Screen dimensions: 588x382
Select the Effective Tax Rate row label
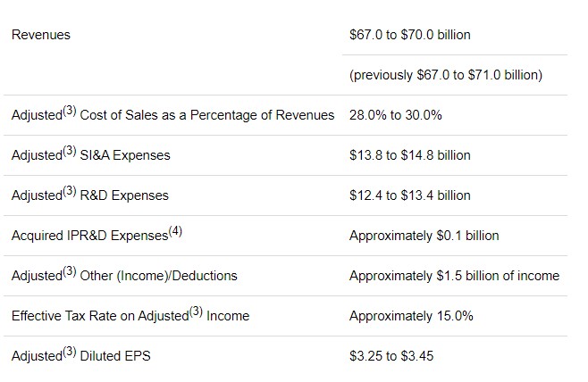tap(130, 316)
